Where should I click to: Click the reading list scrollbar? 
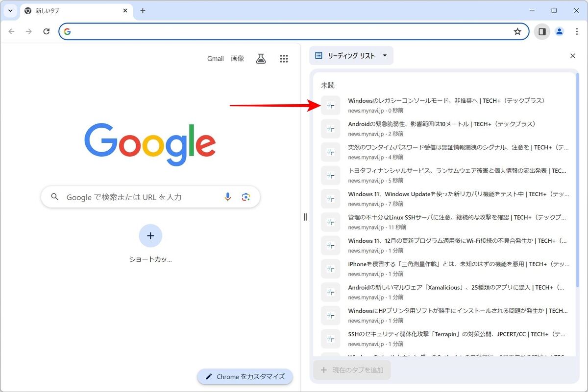tap(578, 181)
